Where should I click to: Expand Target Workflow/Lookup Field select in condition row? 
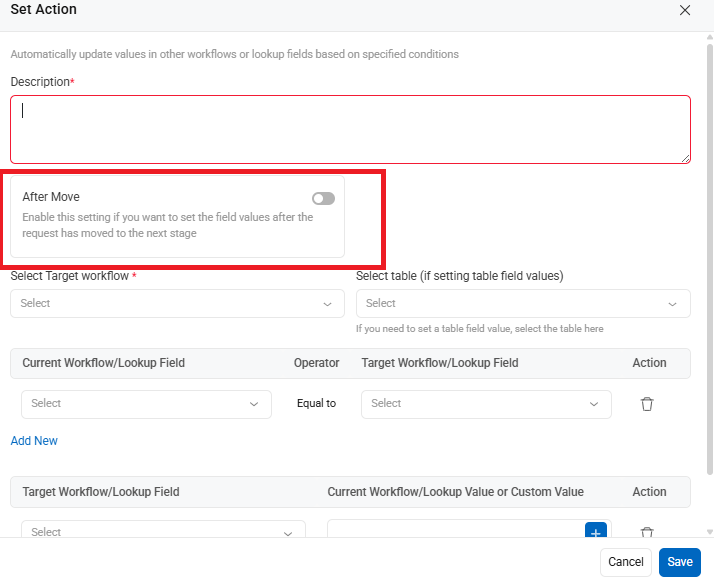pyautogui.click(x=486, y=404)
